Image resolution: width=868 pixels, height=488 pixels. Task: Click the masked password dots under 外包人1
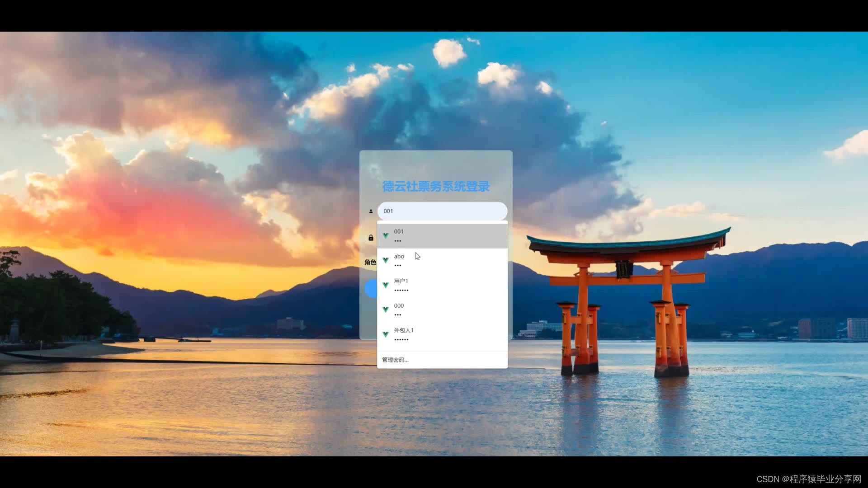tap(401, 339)
